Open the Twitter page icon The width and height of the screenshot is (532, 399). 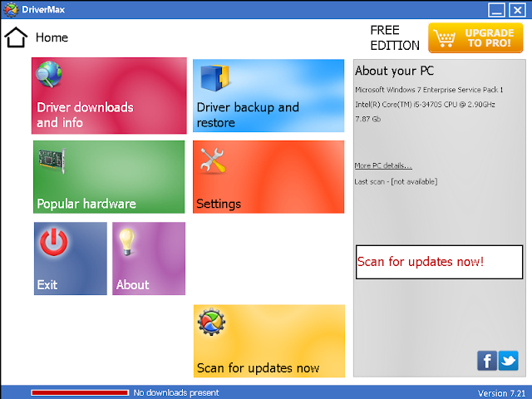click(508, 360)
